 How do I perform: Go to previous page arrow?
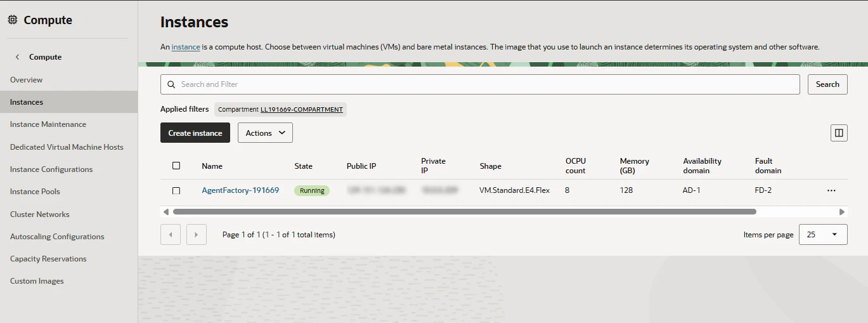pyautogui.click(x=171, y=235)
